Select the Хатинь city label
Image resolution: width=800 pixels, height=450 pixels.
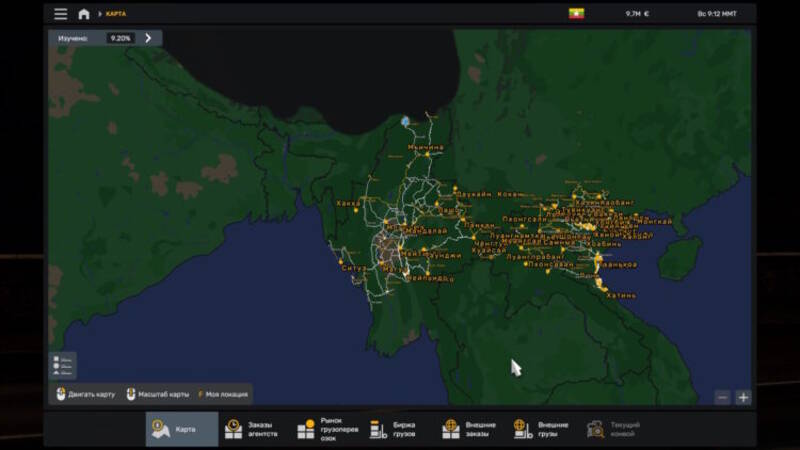click(621, 295)
